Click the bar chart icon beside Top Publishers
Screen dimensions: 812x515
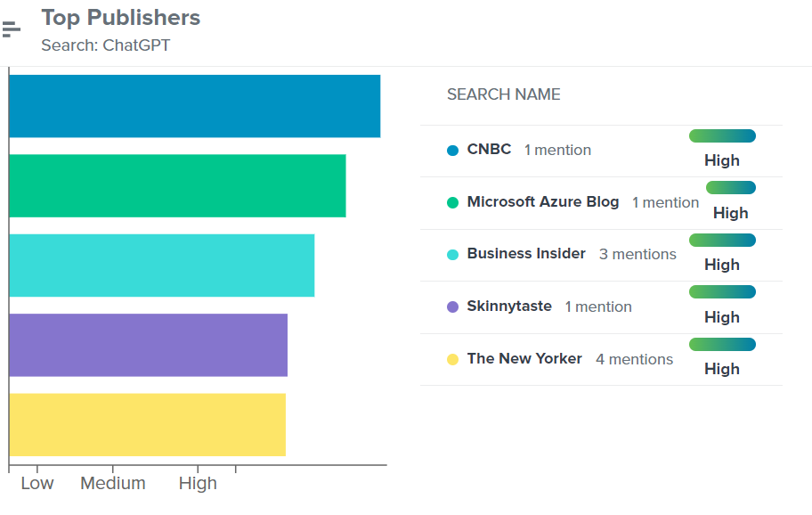(x=11, y=29)
